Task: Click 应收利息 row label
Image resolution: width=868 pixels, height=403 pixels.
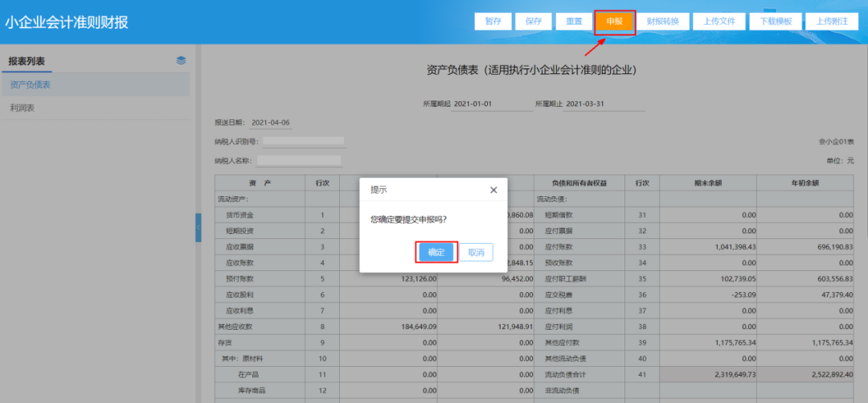Action: coord(240,310)
